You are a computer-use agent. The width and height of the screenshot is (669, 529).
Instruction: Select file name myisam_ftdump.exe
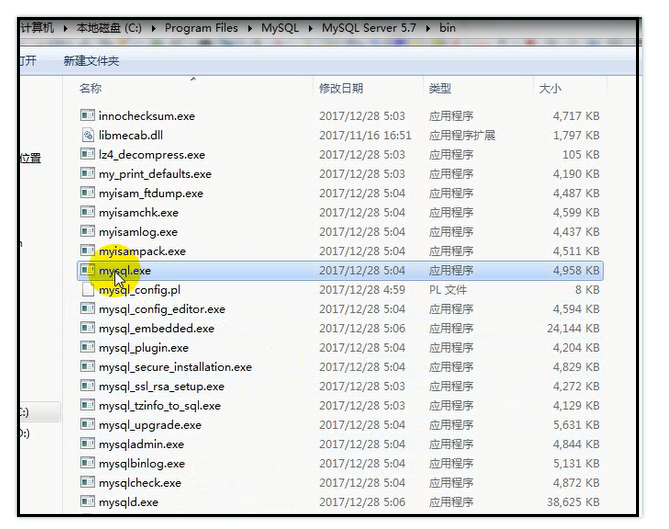151,193
